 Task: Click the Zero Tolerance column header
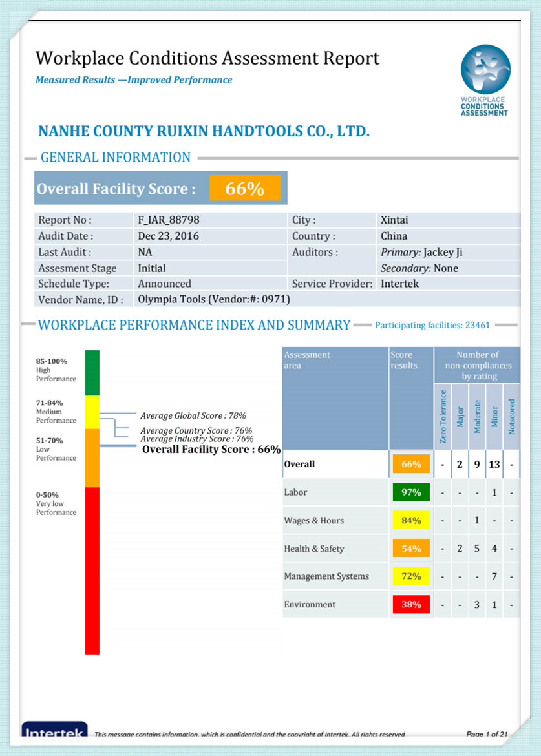pyautogui.click(x=443, y=417)
